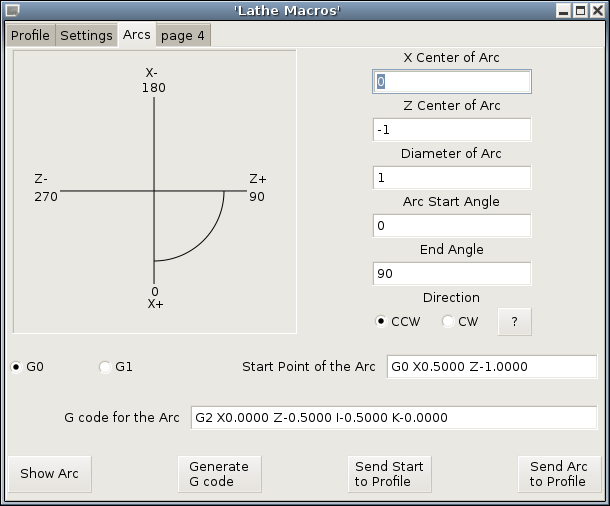Select the CW direction radio button

pyautogui.click(x=448, y=322)
